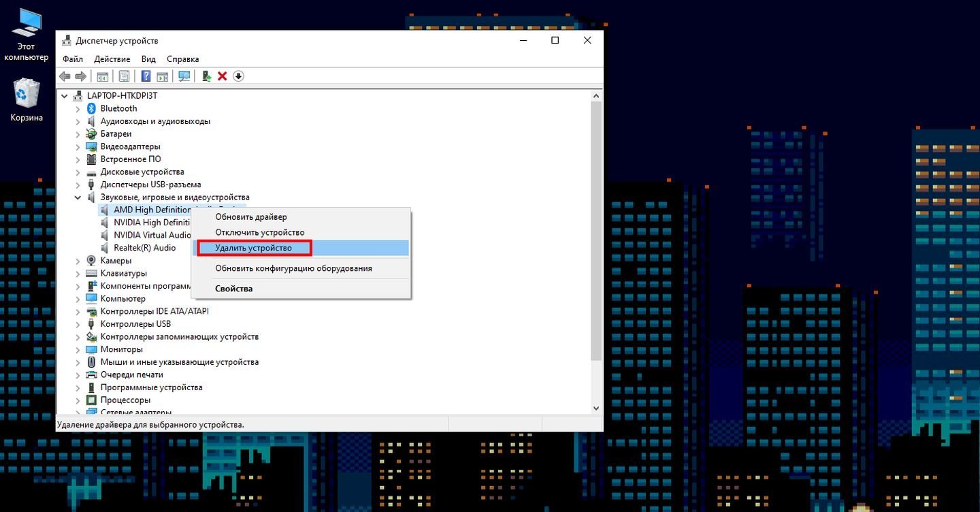The image size is (980, 512).
Task: Choose Обновить драйвер from context menu
Action: pyautogui.click(x=301, y=217)
